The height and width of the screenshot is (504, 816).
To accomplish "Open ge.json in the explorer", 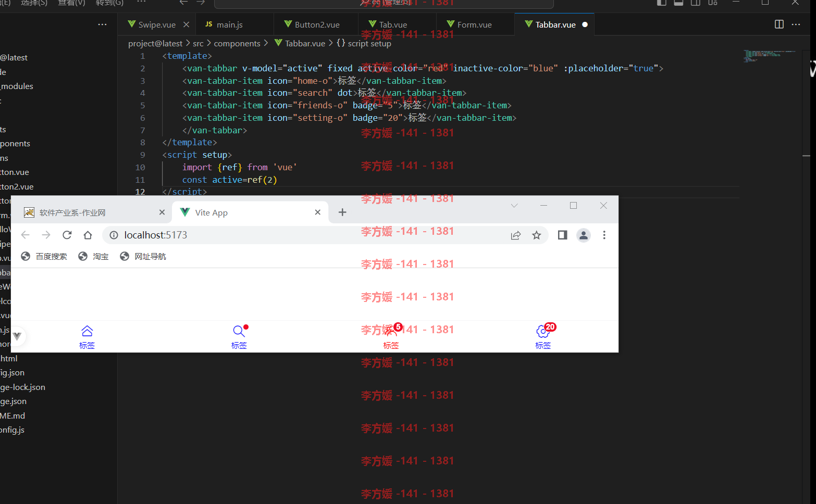I will point(14,401).
